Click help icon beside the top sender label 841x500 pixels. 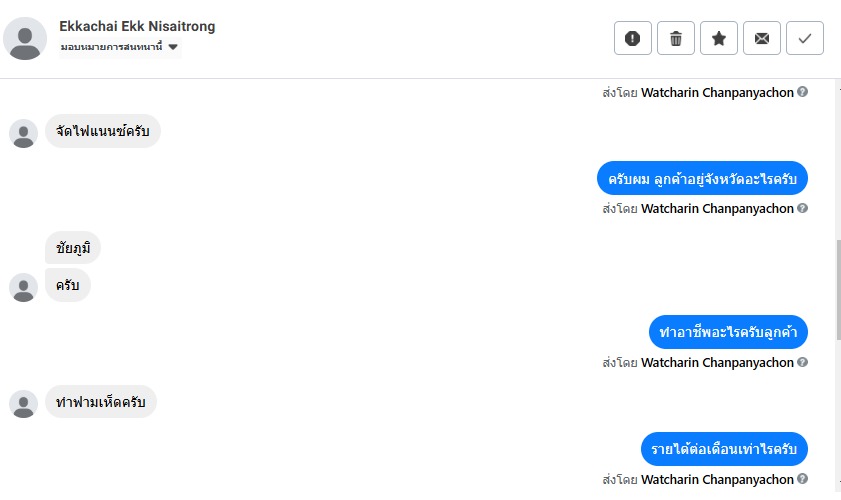pyautogui.click(x=803, y=92)
